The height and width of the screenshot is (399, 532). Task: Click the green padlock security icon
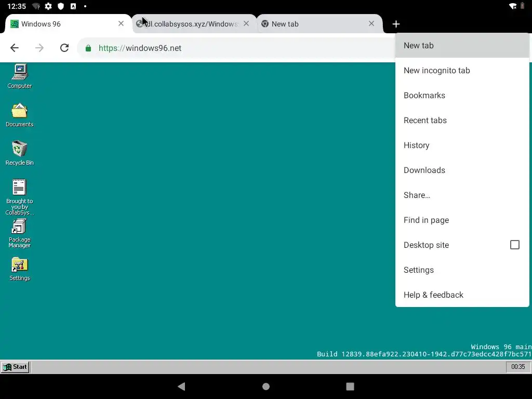(88, 48)
